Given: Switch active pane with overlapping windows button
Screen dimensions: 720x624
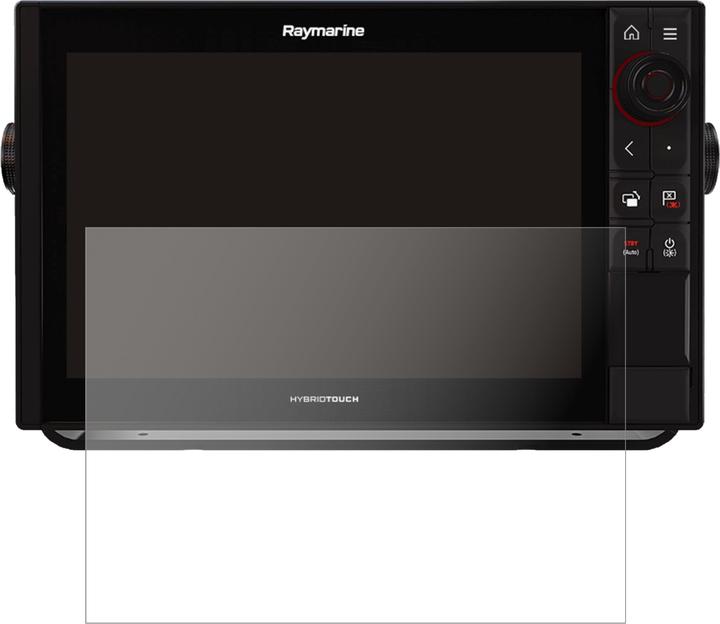Looking at the screenshot, I should tap(631, 199).
